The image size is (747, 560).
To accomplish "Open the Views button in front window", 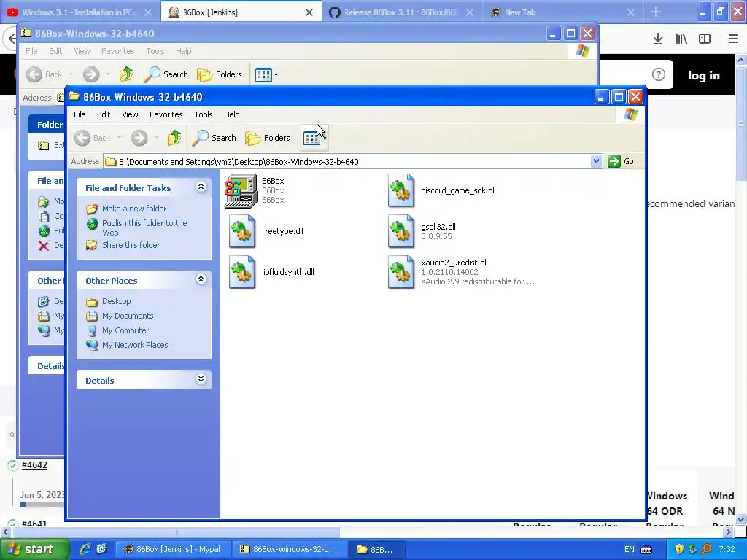I will [312, 138].
